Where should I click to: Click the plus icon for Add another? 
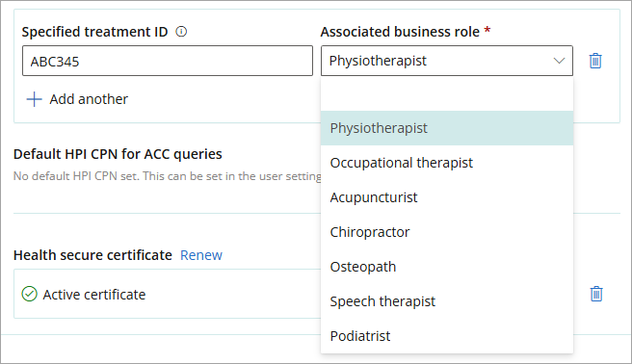click(35, 99)
